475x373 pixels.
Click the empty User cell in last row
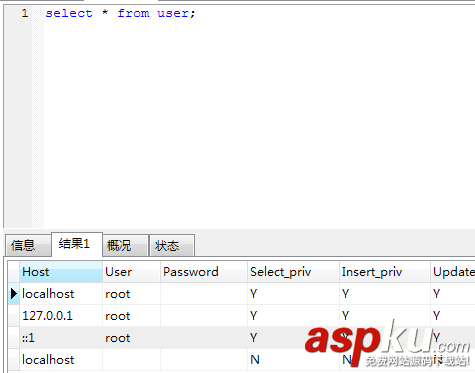[x=131, y=360]
